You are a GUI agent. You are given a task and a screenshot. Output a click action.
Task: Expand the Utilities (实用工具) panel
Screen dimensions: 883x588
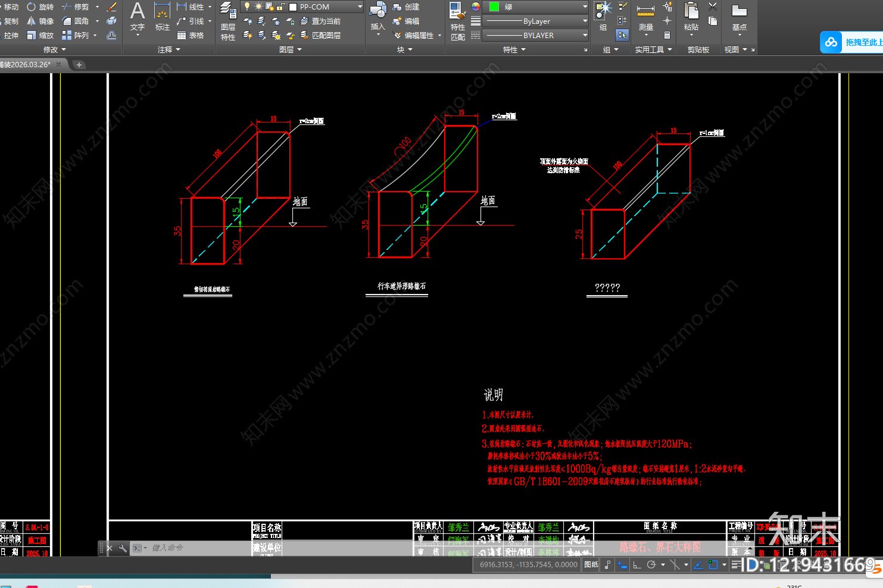coord(653,50)
